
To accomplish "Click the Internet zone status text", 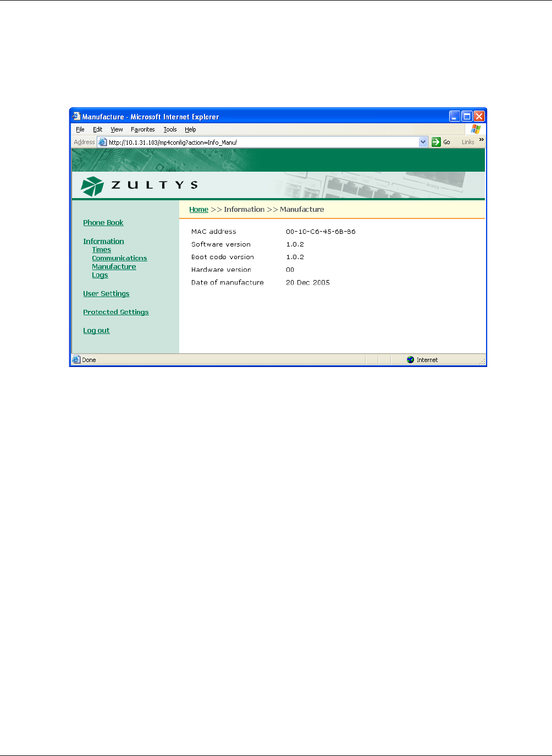I will point(427,360).
